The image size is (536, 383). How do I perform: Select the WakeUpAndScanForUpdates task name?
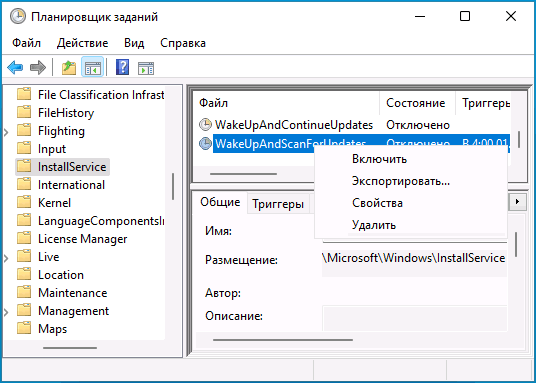pyautogui.click(x=290, y=144)
